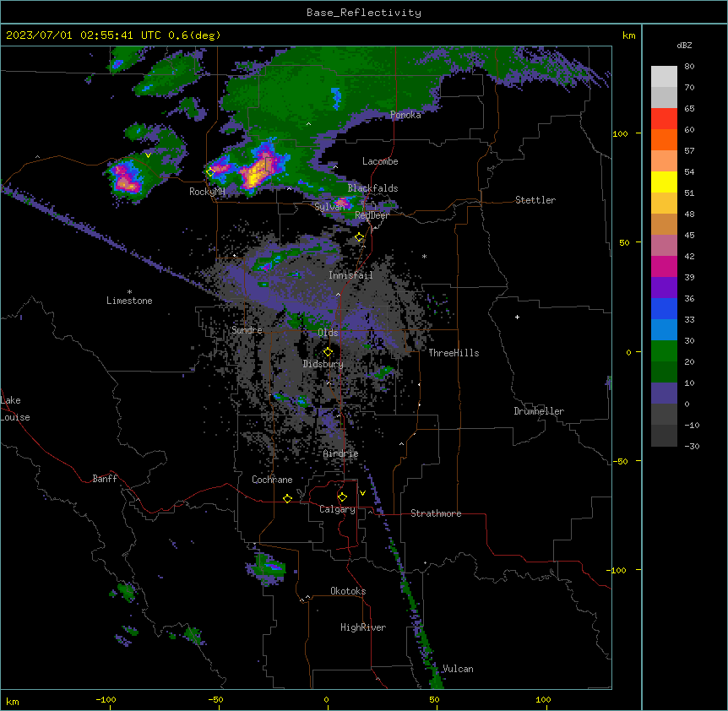
Task: Click the yellow v marker east of Calgary
Action: (362, 493)
